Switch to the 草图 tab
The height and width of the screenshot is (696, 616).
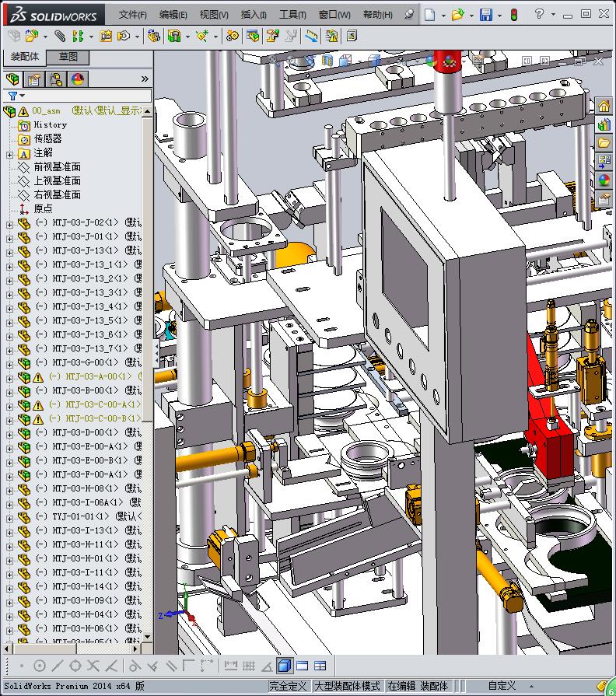pyautogui.click(x=68, y=57)
